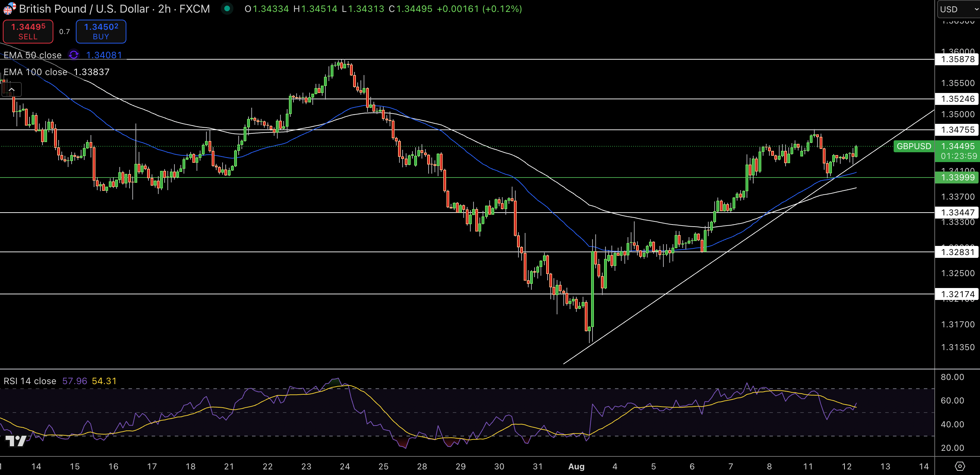This screenshot has width=980, height=475.
Task: Click date 28 on the time axis
Action: point(422,466)
